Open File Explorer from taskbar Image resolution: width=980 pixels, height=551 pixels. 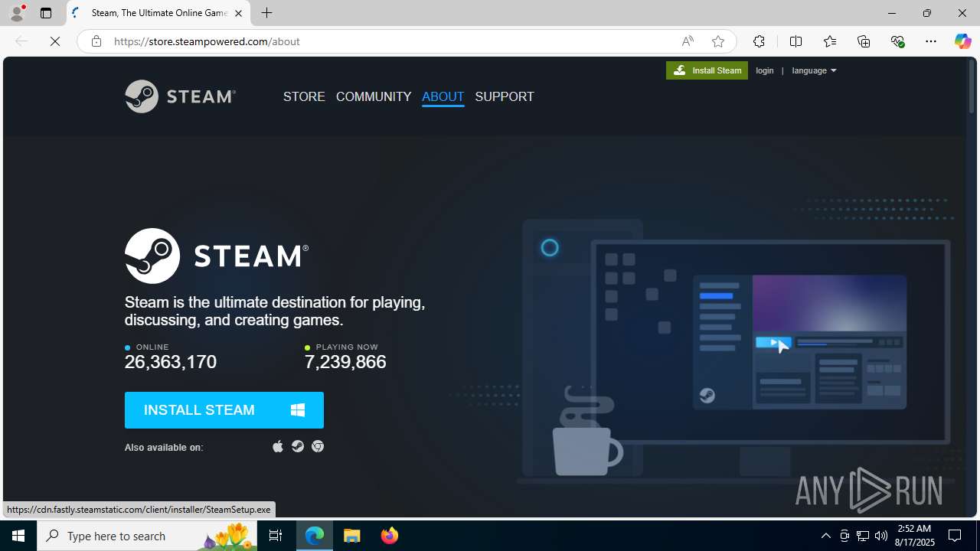coord(352,536)
